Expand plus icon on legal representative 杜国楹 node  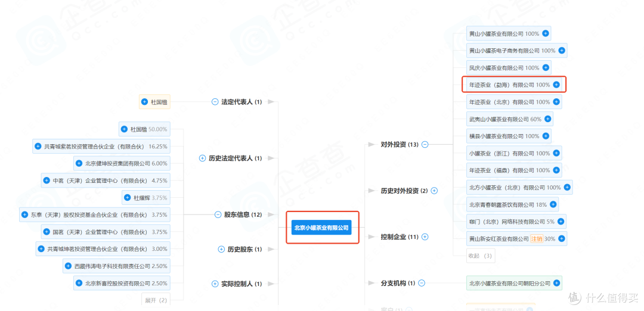tap(144, 102)
